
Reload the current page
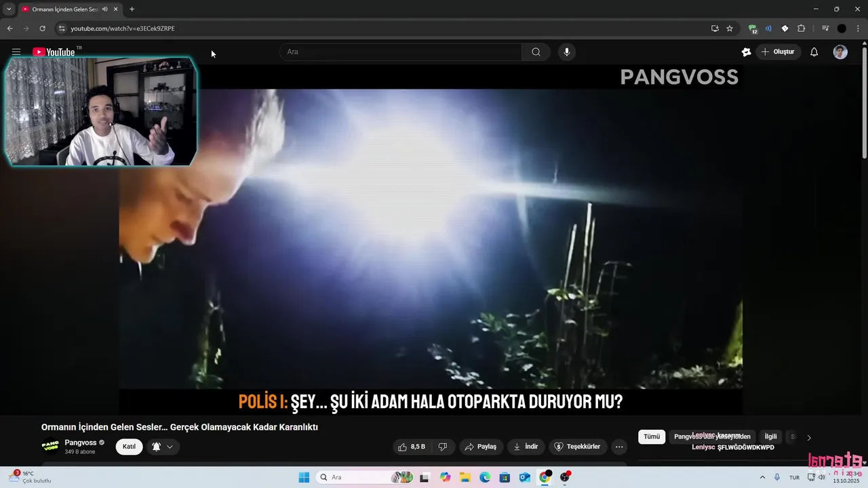(42, 28)
